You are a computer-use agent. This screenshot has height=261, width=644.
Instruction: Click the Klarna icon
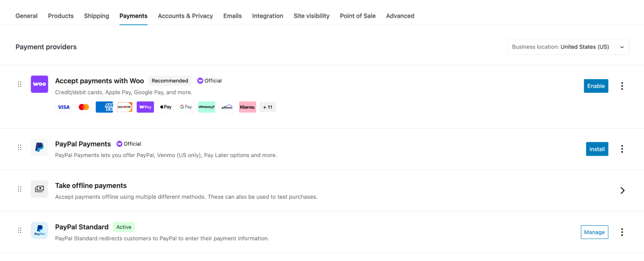point(247,107)
